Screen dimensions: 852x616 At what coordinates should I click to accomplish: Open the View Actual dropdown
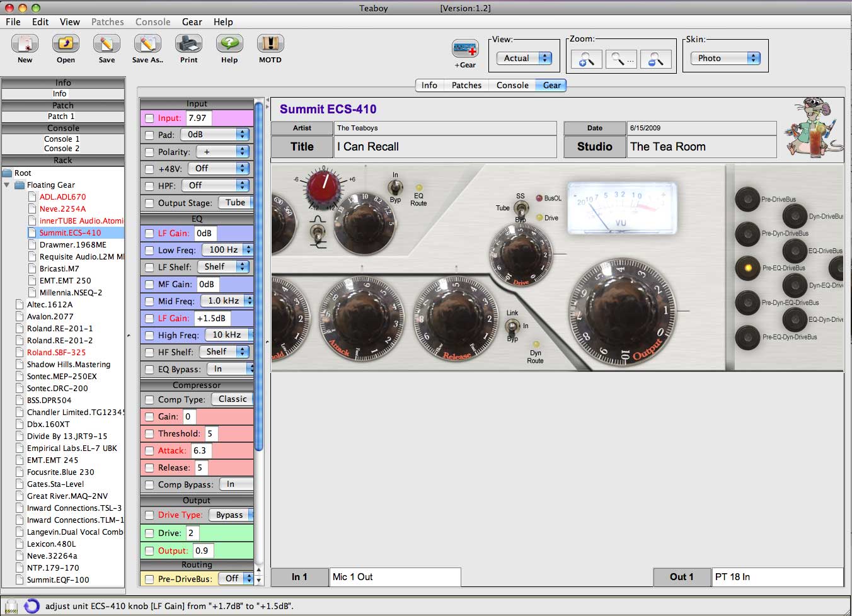pyautogui.click(x=524, y=58)
